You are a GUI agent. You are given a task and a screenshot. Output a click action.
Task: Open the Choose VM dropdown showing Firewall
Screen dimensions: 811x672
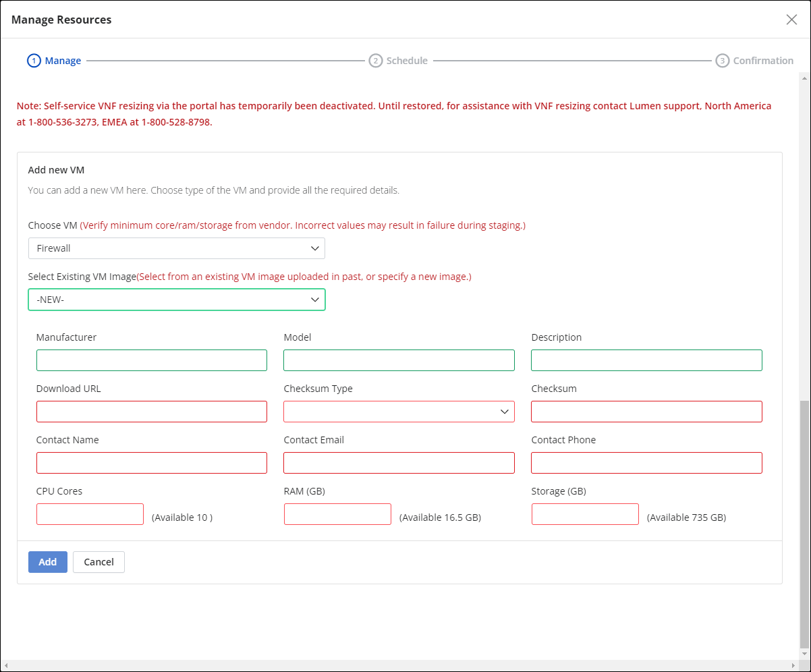click(x=177, y=248)
